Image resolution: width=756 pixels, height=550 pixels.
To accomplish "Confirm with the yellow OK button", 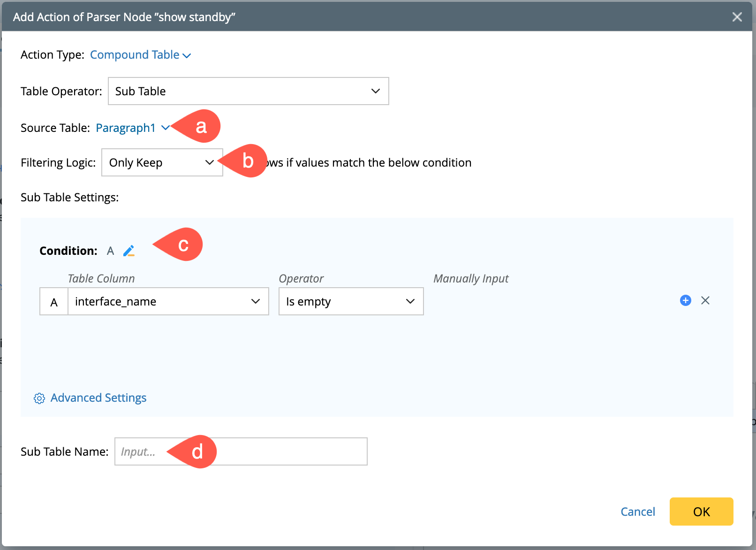I will 701,512.
